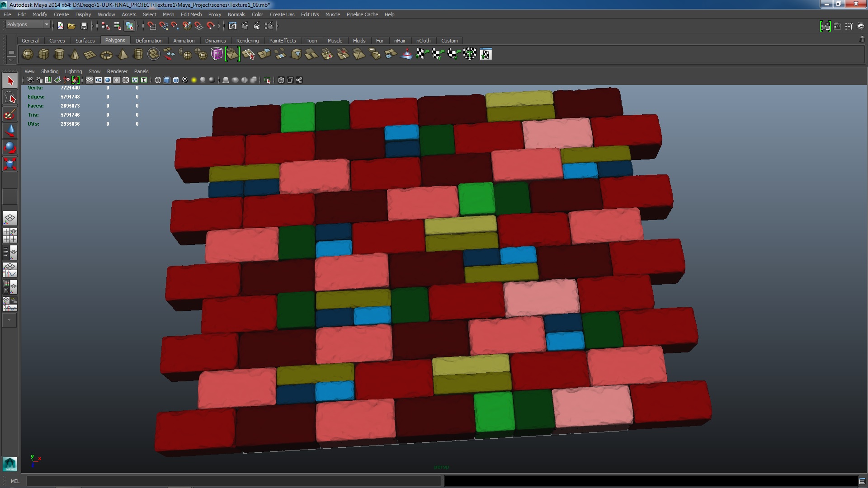This screenshot has width=868, height=488.
Task: Toggle Snap to grids magnet icon
Action: point(151,26)
